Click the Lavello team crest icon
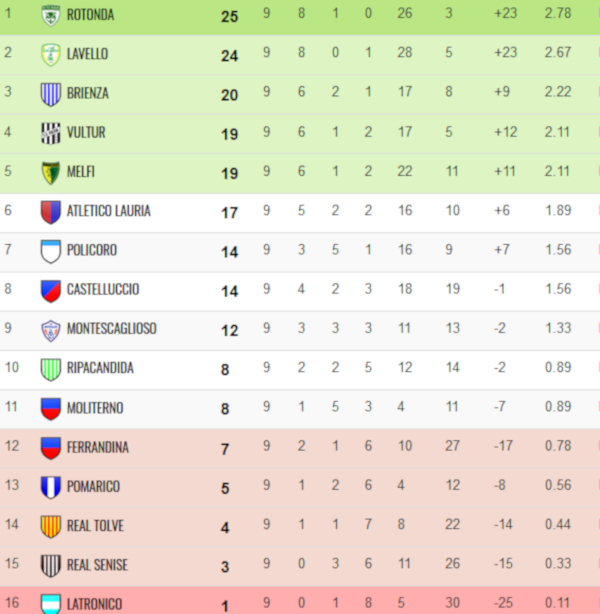Viewport: 600px width, 614px height. pyautogui.click(x=51, y=55)
